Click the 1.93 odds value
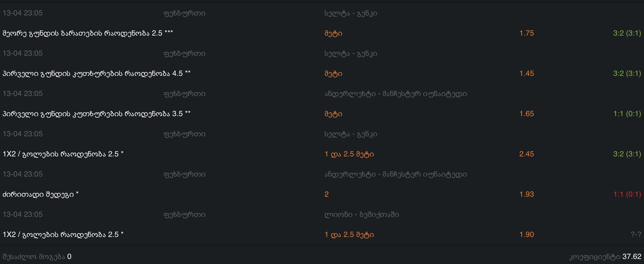Image resolution: width=644 pixels, height=264 pixels. click(526, 194)
